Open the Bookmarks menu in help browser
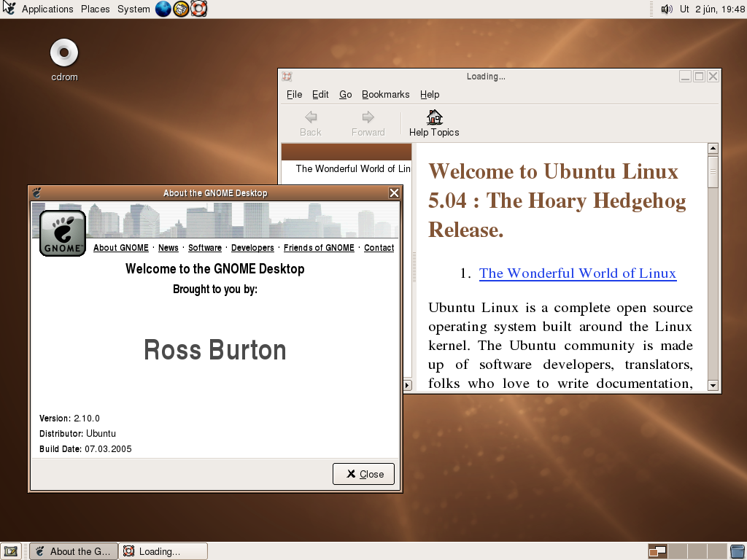The width and height of the screenshot is (747, 560). (x=385, y=94)
